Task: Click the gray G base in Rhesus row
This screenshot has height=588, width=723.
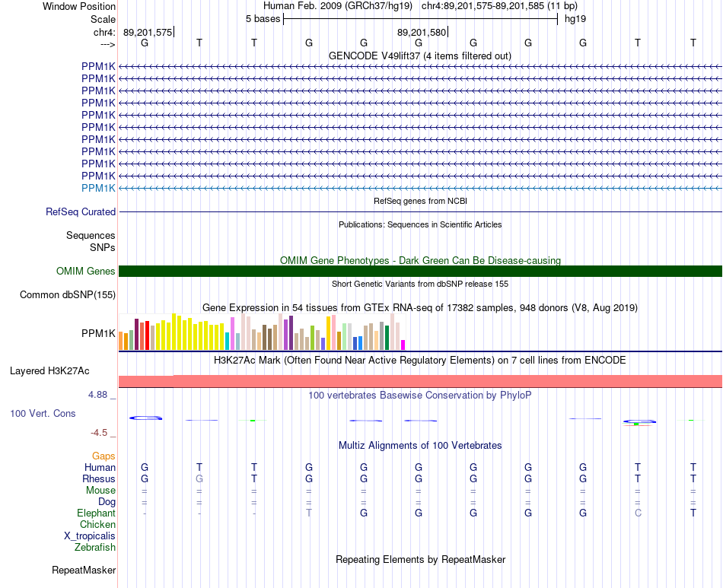Action: coord(199,478)
